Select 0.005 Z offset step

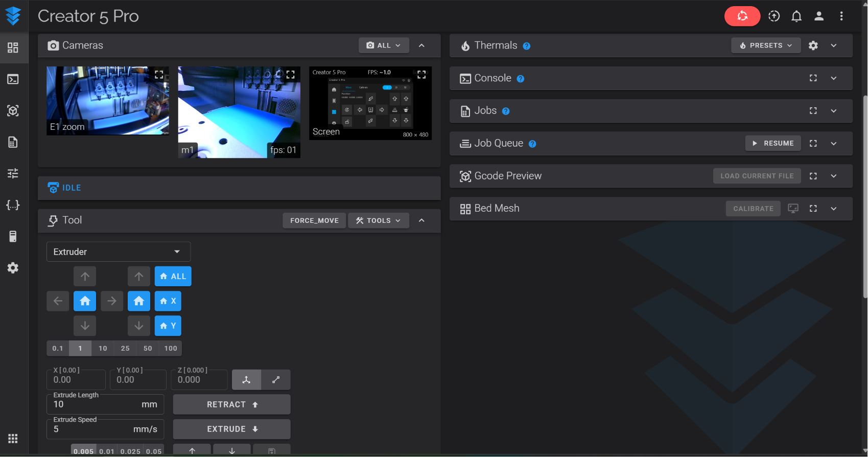[x=84, y=450]
